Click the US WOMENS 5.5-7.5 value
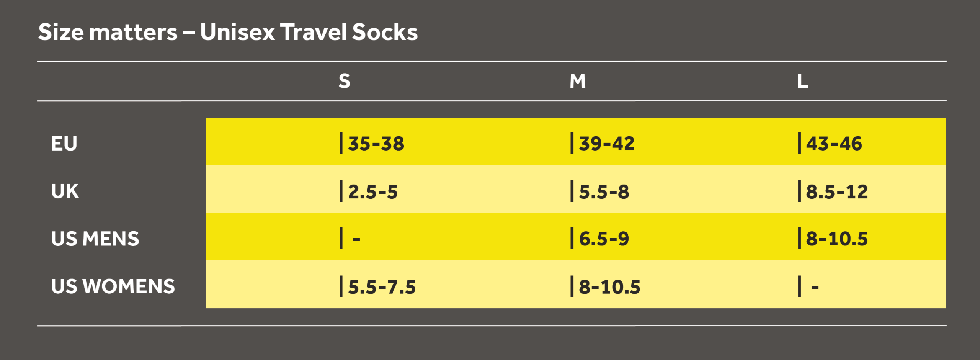This screenshot has height=360, width=980. [382, 287]
